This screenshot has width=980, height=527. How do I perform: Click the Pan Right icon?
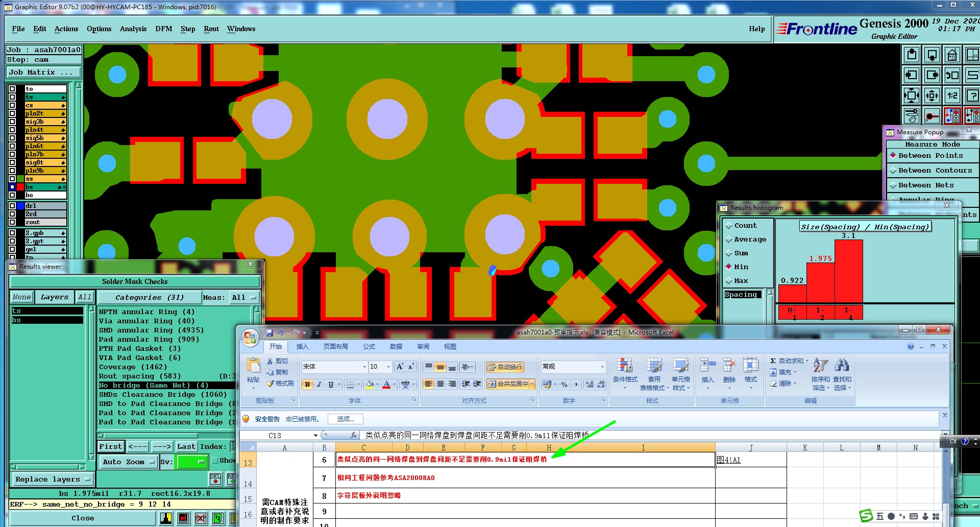pos(932,75)
